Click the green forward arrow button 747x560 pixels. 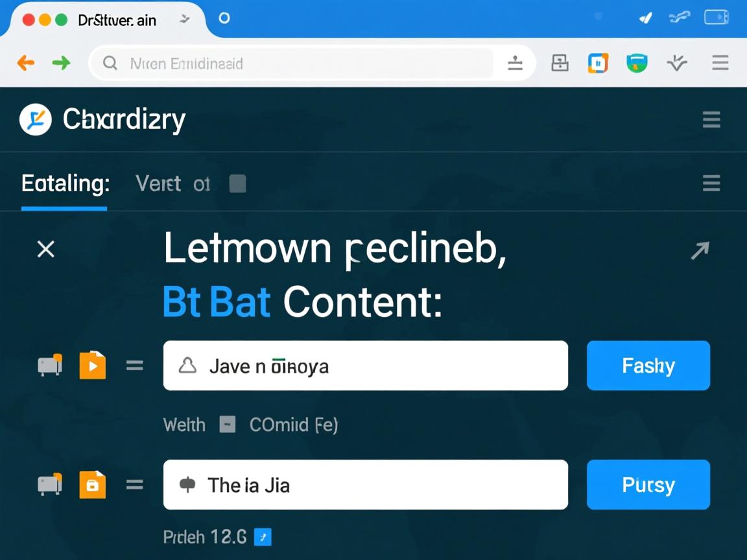61,63
